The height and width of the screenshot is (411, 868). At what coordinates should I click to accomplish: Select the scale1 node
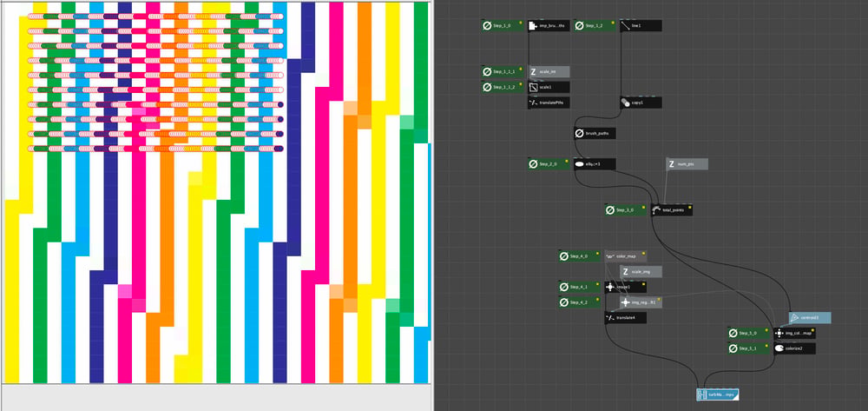pyautogui.click(x=549, y=87)
